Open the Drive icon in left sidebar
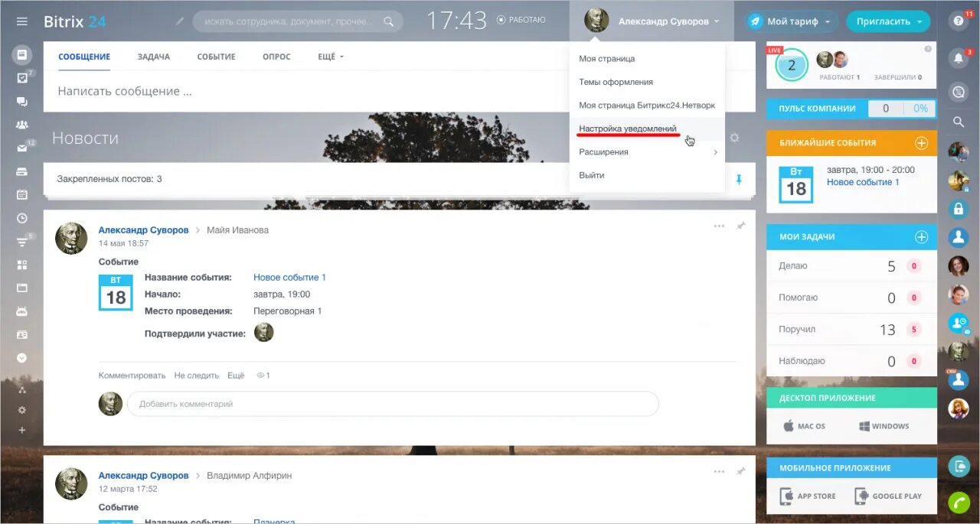 click(x=22, y=171)
